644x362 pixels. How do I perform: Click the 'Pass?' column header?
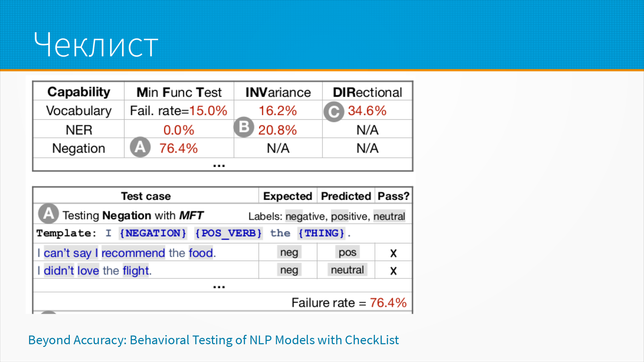click(393, 196)
